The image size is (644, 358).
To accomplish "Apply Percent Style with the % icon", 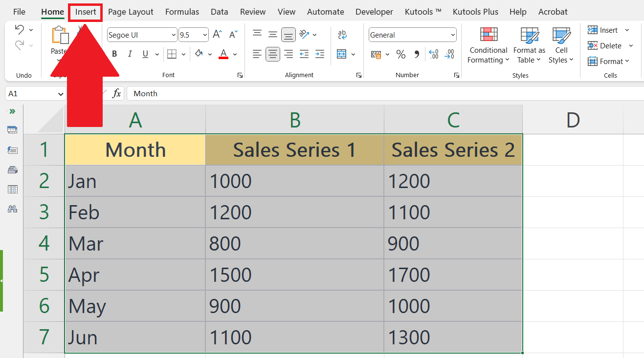I will (x=401, y=54).
